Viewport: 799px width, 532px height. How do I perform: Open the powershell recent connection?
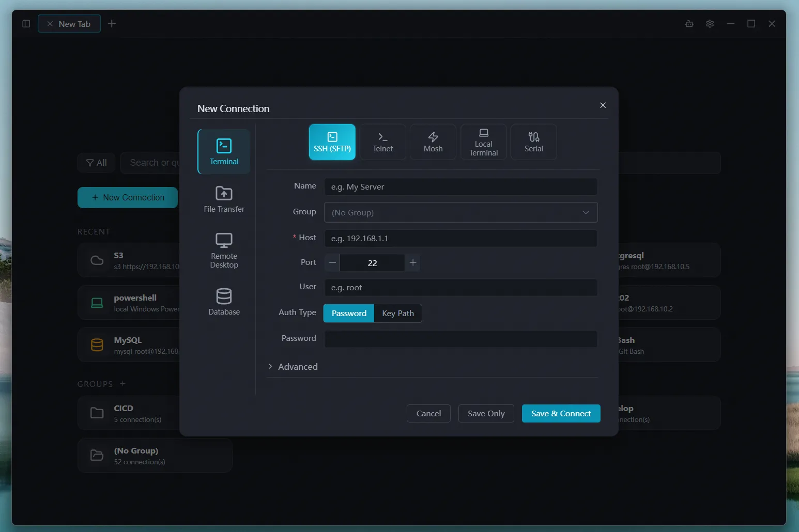[x=129, y=303]
